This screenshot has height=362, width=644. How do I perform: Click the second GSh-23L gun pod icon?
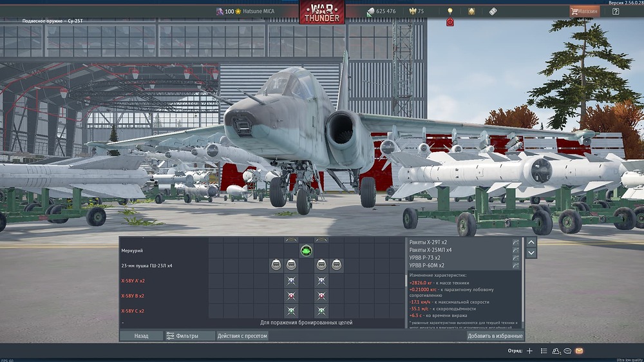291,265
